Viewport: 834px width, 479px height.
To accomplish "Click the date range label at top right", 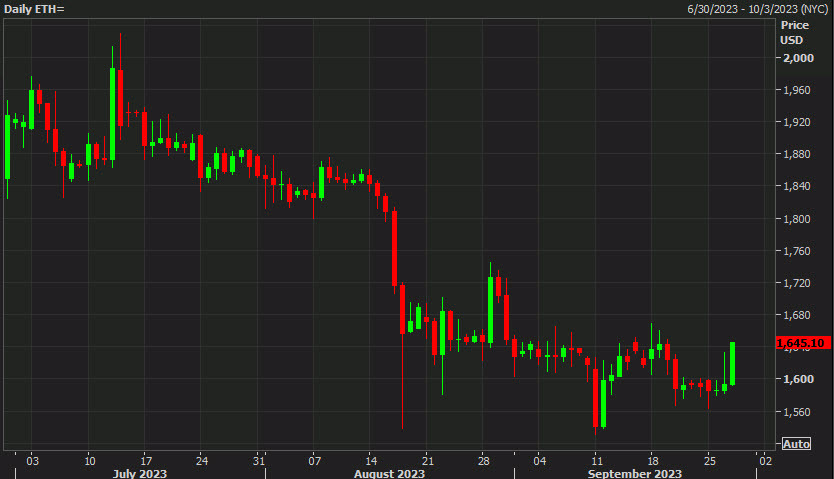I will click(x=758, y=8).
